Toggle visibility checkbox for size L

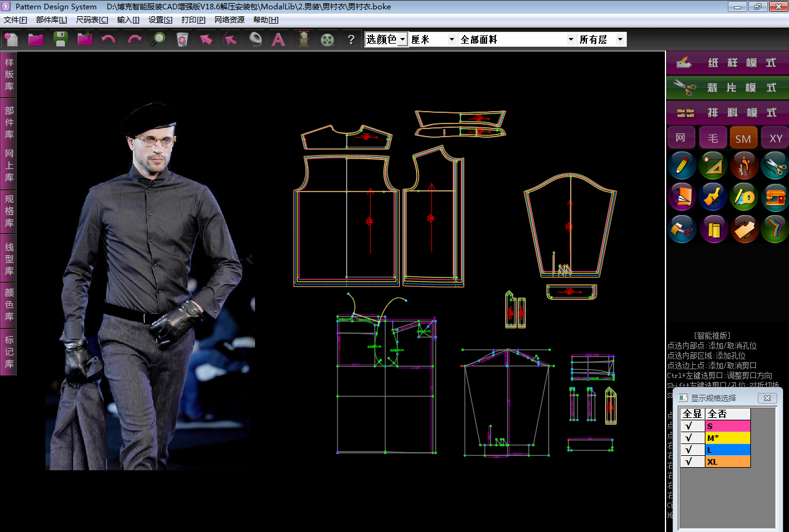(x=692, y=450)
